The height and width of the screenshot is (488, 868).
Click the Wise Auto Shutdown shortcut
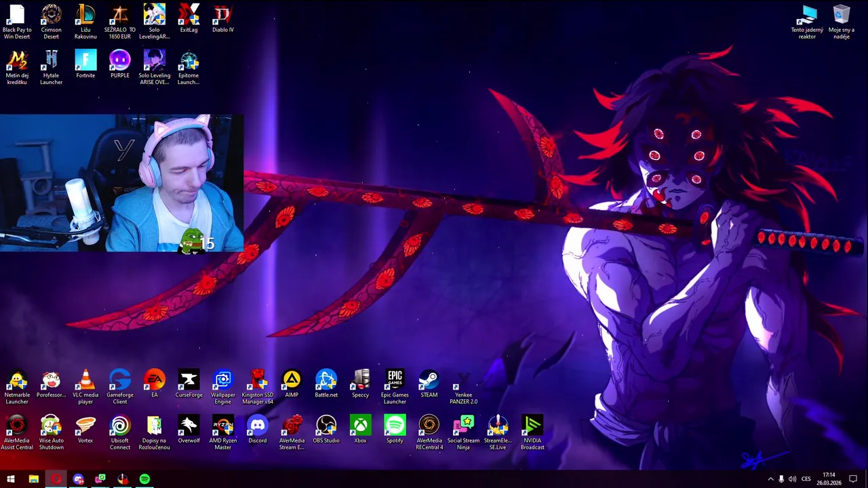51,432
